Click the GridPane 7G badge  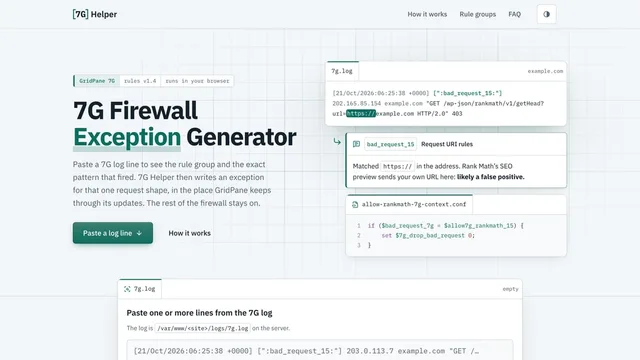point(97,81)
